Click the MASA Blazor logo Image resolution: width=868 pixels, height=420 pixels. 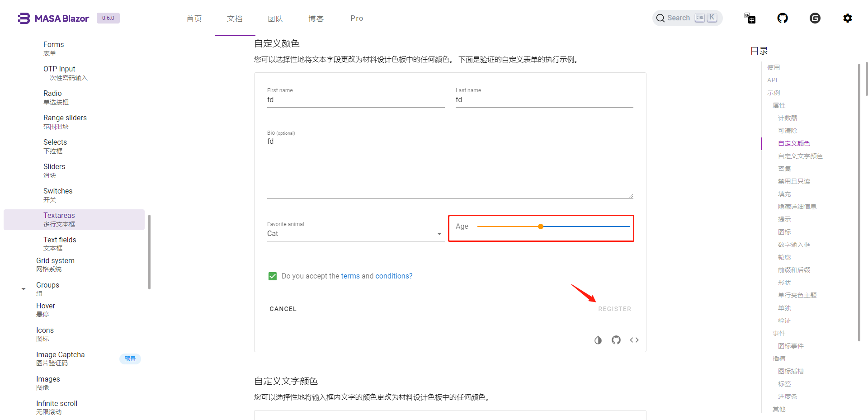tap(53, 18)
